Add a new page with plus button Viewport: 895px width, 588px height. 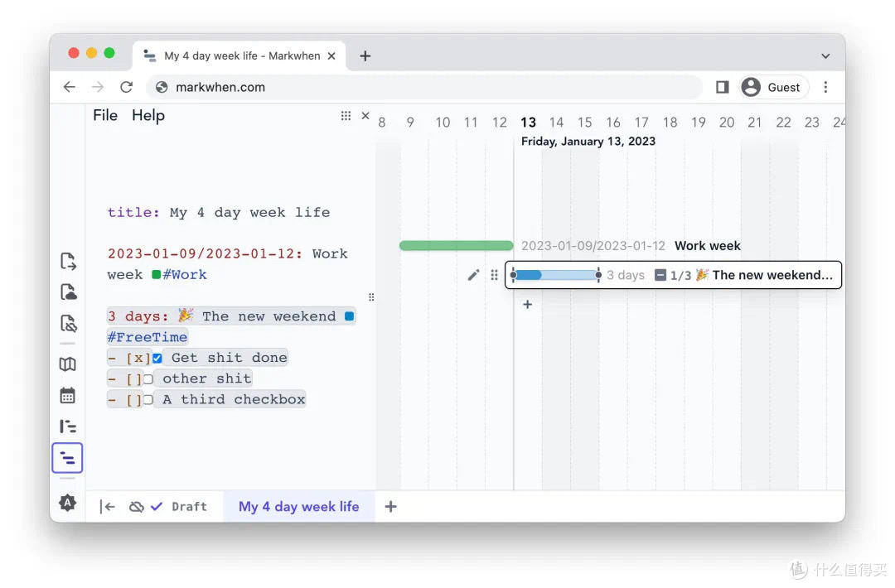coord(390,507)
